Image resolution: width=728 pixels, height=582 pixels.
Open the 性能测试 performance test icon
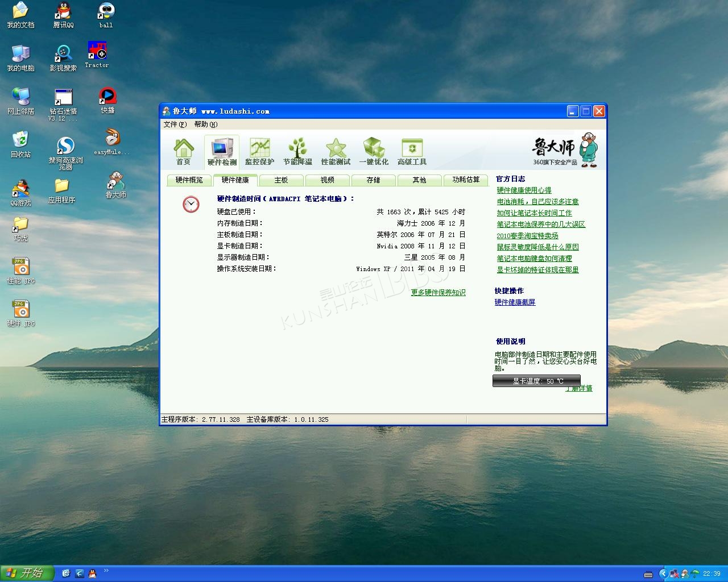point(336,152)
